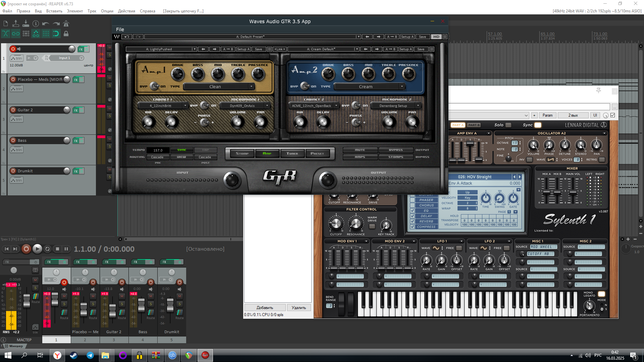
Task: Click the transport Stop button
Action: pos(57,249)
